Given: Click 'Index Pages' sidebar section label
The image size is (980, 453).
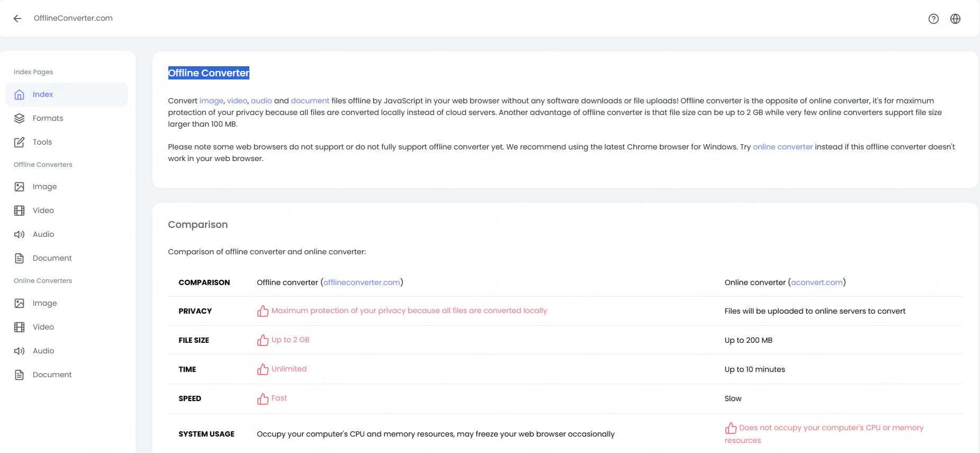Looking at the screenshot, I should coord(33,72).
